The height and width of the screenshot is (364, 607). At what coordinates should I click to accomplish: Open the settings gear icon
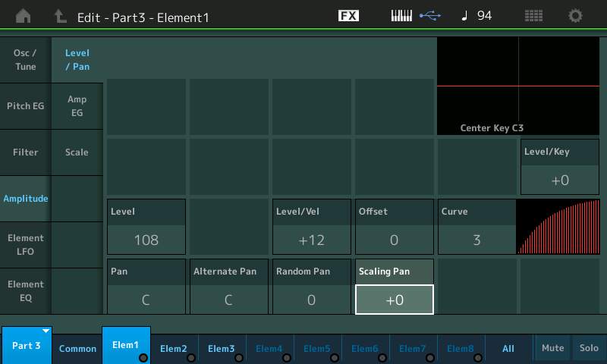576,16
